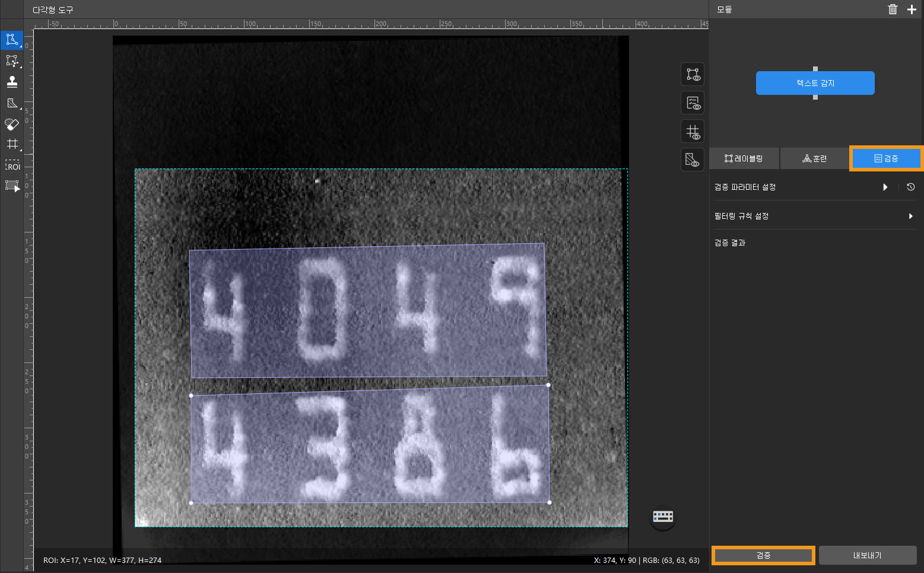Select the upper text region 4049 polygon
This screenshot has height=573, width=924.
tap(368, 310)
